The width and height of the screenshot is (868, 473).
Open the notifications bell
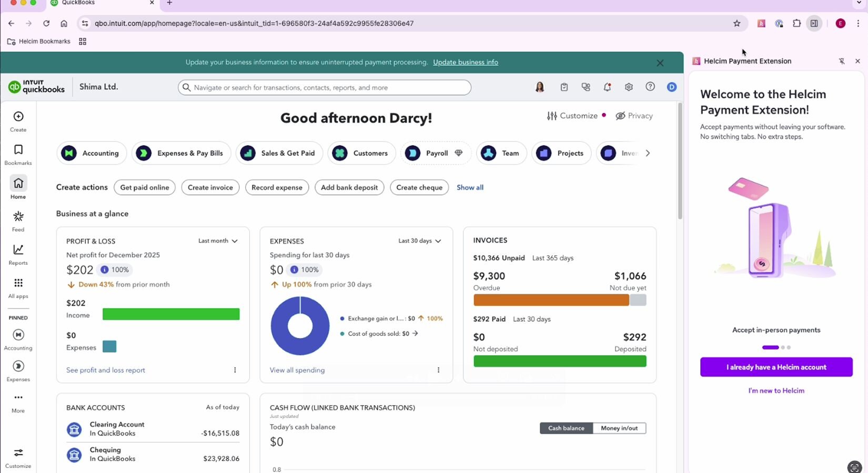pyautogui.click(x=607, y=87)
